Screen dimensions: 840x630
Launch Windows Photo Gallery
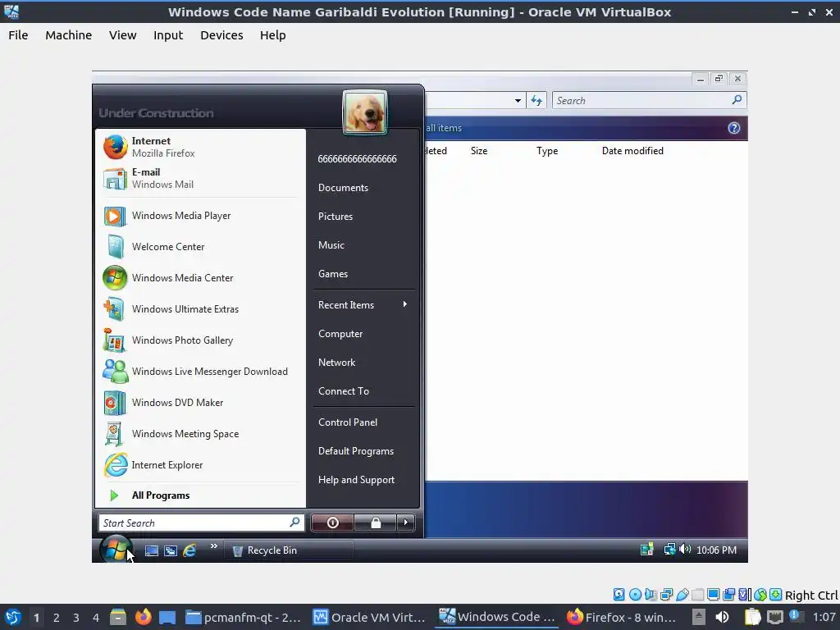point(199,340)
